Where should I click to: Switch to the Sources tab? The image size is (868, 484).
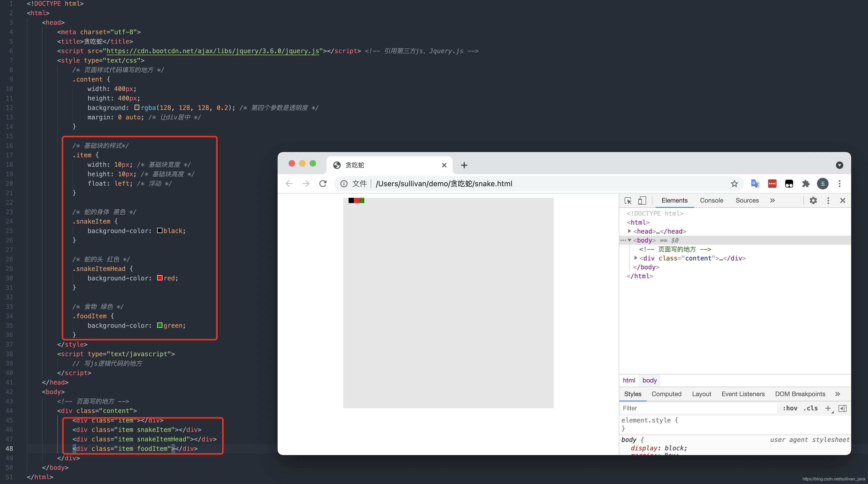coord(747,200)
